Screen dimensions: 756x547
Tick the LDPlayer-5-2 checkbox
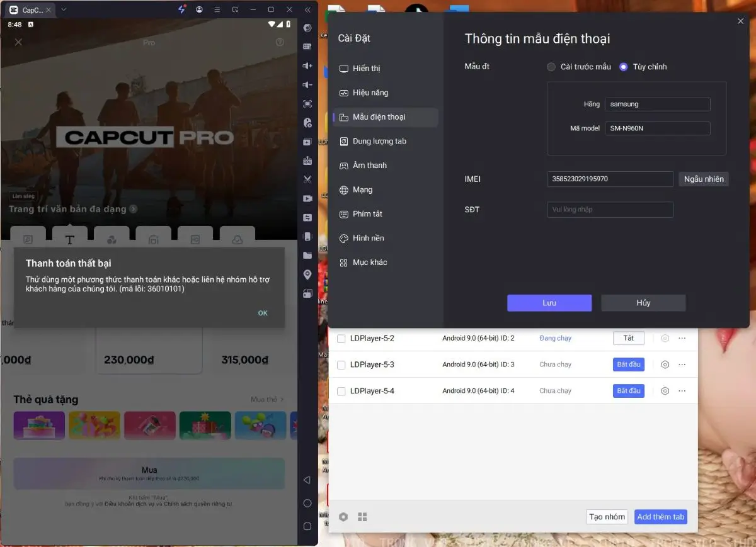click(x=341, y=339)
